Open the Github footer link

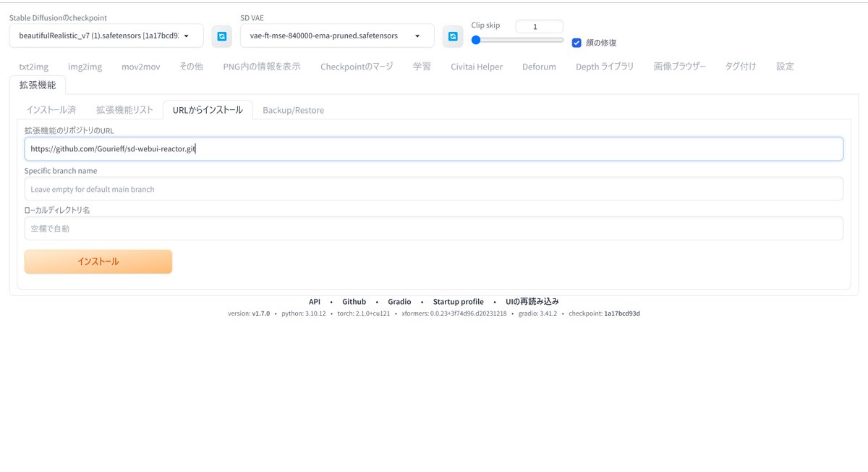[x=354, y=302]
